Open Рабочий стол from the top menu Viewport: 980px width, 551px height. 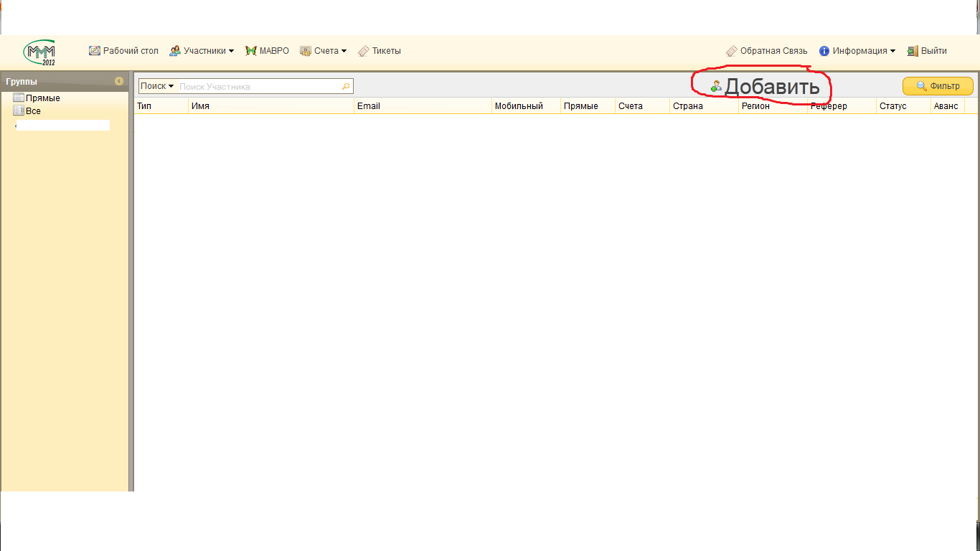click(x=123, y=51)
